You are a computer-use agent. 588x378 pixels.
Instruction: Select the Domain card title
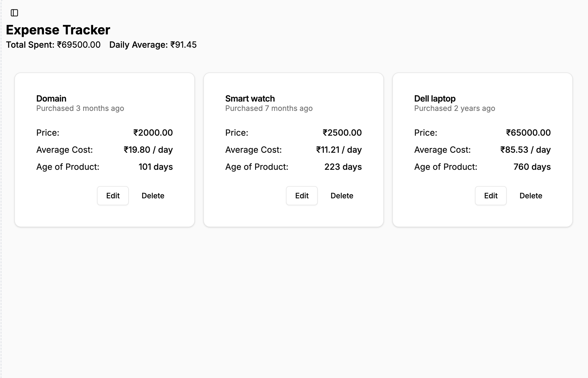[x=51, y=99]
